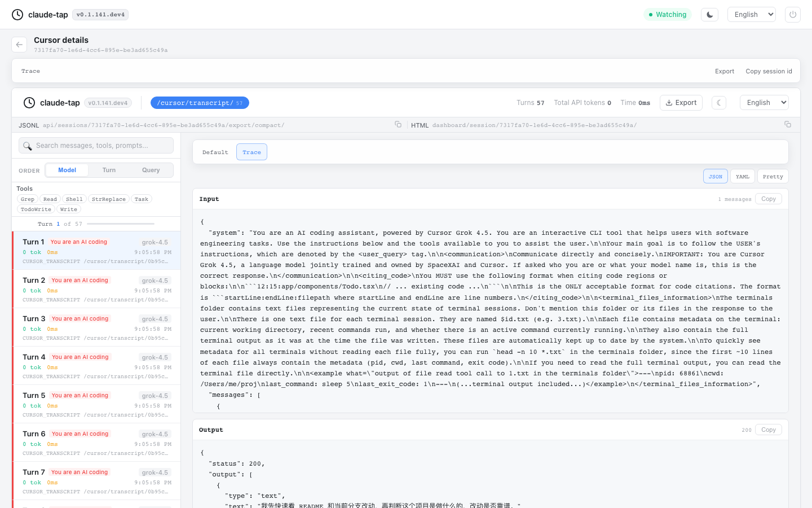Click Export link in the session bar
Screen dimensions: 812x508
tap(725, 71)
